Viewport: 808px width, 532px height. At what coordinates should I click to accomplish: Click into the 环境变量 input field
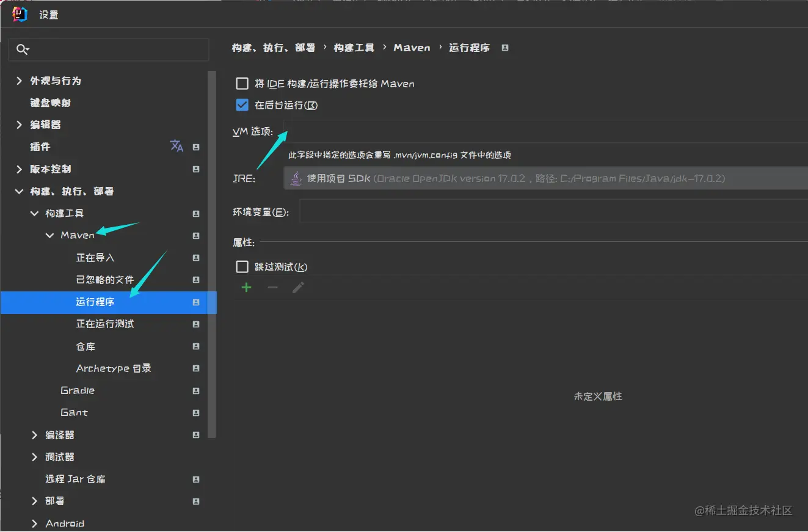tap(553, 211)
